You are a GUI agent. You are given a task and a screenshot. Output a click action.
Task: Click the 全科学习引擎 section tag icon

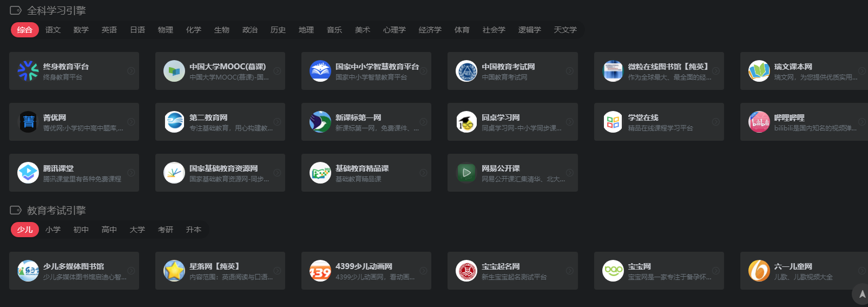16,10
